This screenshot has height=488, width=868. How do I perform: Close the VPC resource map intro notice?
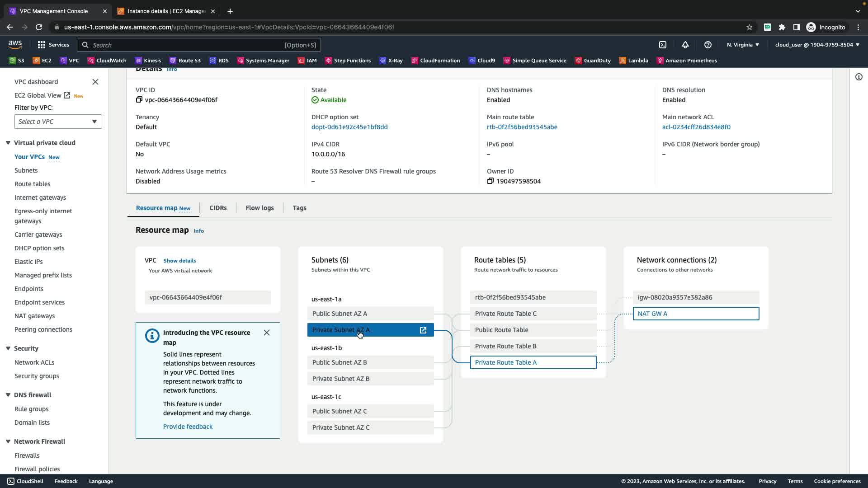click(x=267, y=333)
